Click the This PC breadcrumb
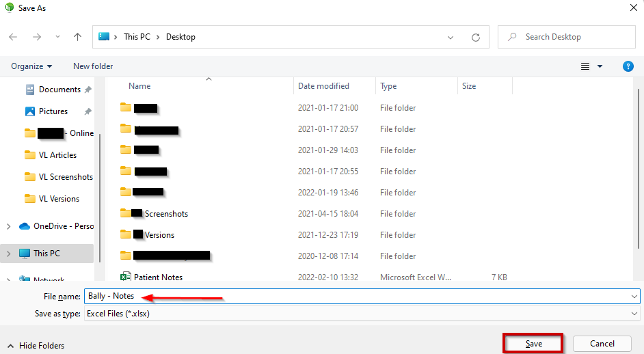The height and width of the screenshot is (354, 644). [x=137, y=37]
